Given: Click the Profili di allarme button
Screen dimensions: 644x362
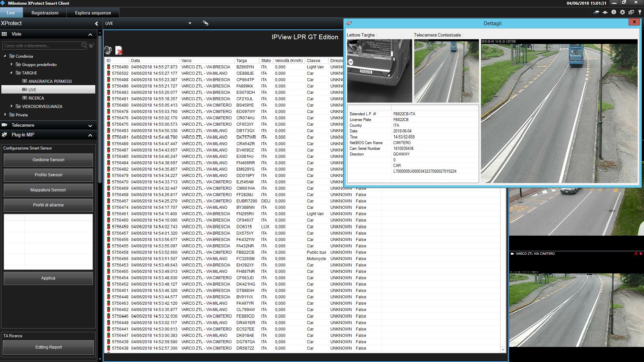Looking at the screenshot, I should (x=48, y=205).
